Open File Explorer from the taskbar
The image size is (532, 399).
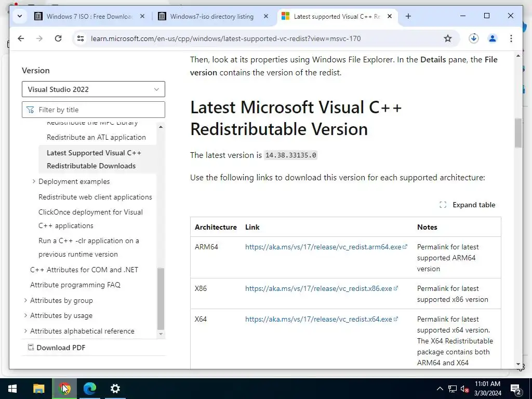38,389
